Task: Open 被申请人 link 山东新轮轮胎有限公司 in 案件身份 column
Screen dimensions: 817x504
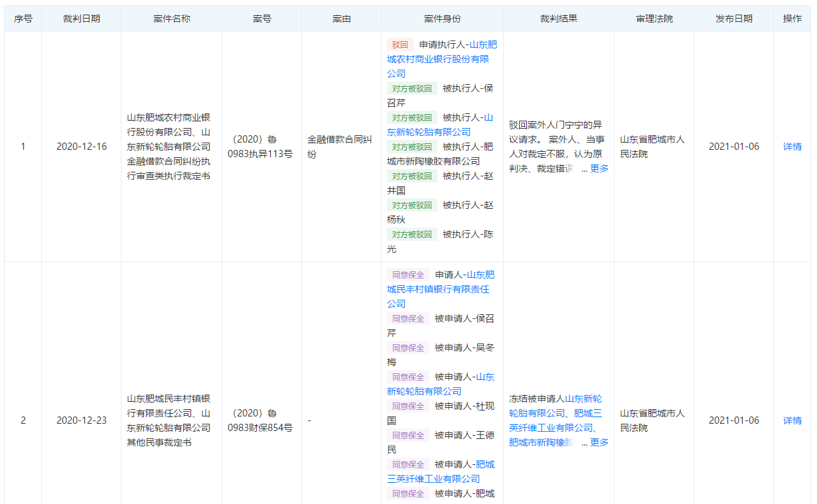Action: [x=441, y=384]
